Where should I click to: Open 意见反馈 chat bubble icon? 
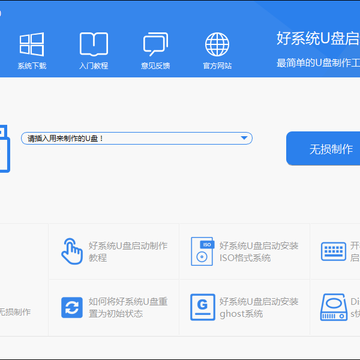coord(155,44)
